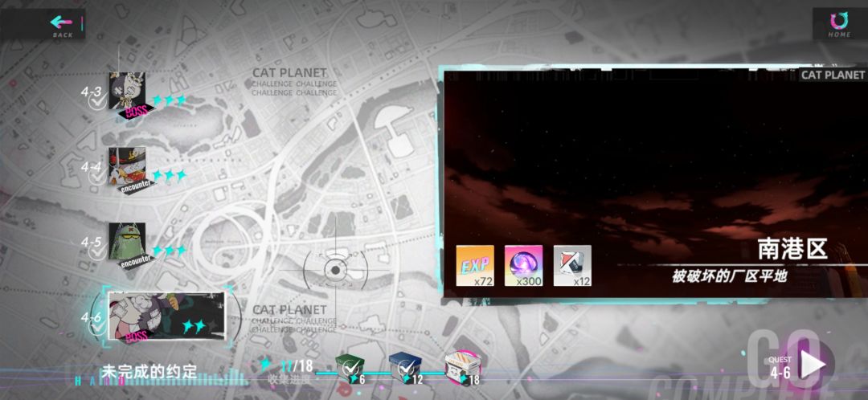Click the checkmark next to 4-5
The width and height of the screenshot is (868, 400).
point(97,253)
